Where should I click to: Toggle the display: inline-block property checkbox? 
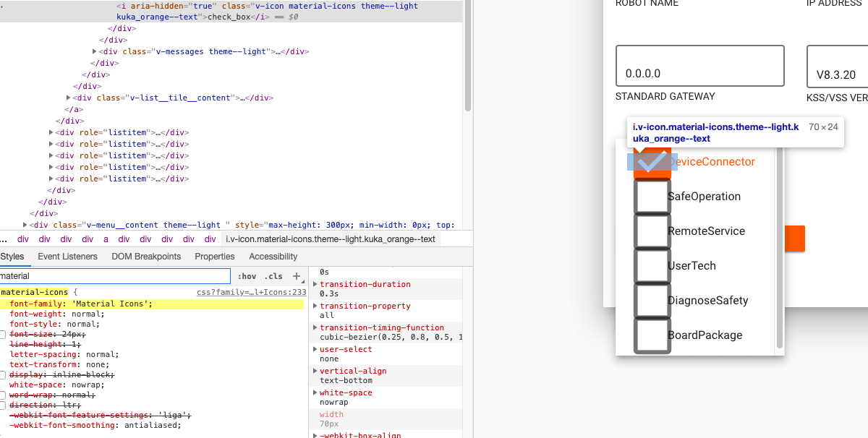(3, 374)
